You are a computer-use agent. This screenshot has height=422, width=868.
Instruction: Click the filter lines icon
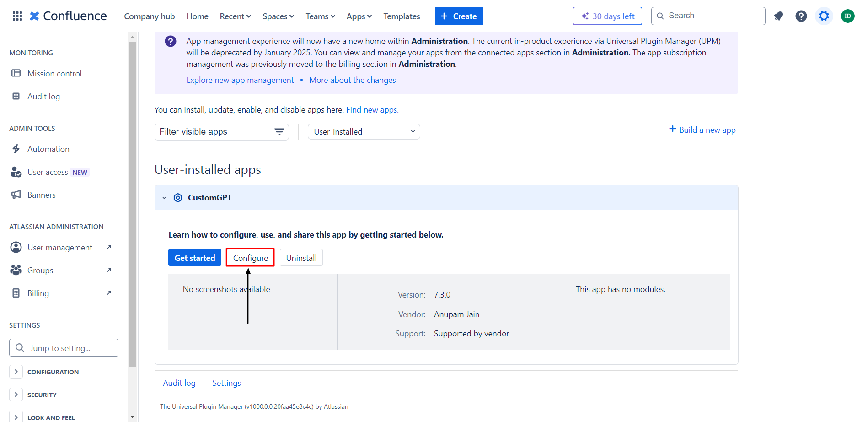tap(279, 132)
